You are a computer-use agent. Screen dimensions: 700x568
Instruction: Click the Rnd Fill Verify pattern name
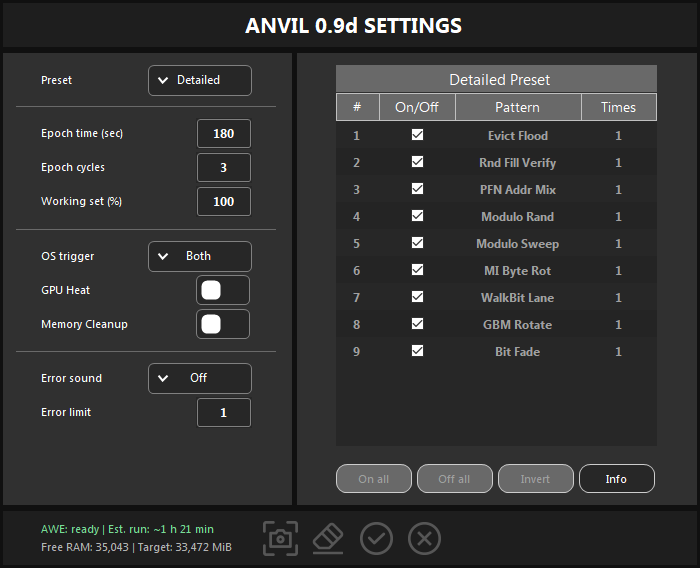[x=518, y=163]
